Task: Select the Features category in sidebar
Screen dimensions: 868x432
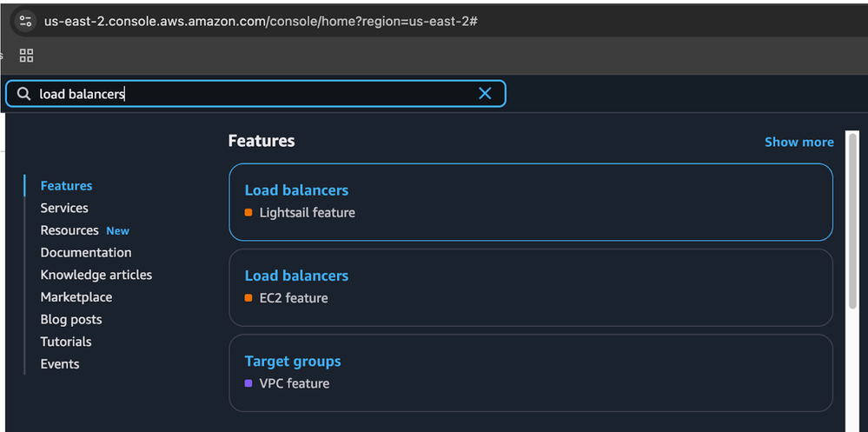Action: pyautogui.click(x=66, y=186)
